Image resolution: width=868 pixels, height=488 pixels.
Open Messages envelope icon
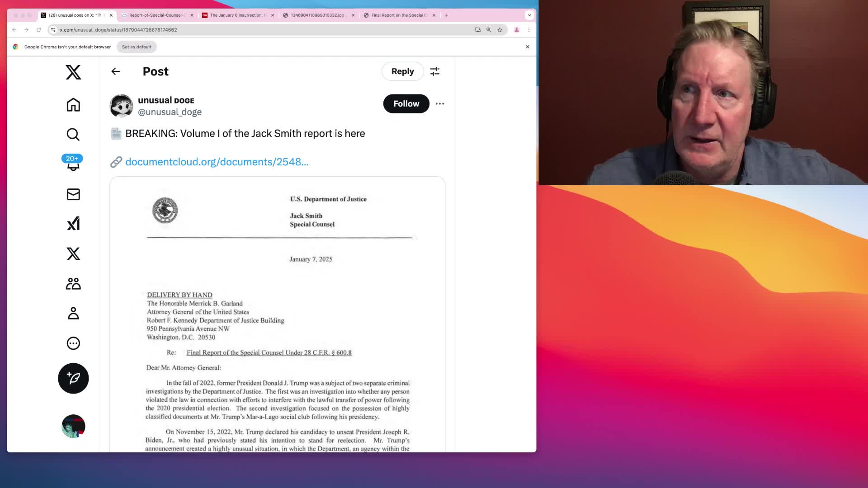(x=73, y=194)
